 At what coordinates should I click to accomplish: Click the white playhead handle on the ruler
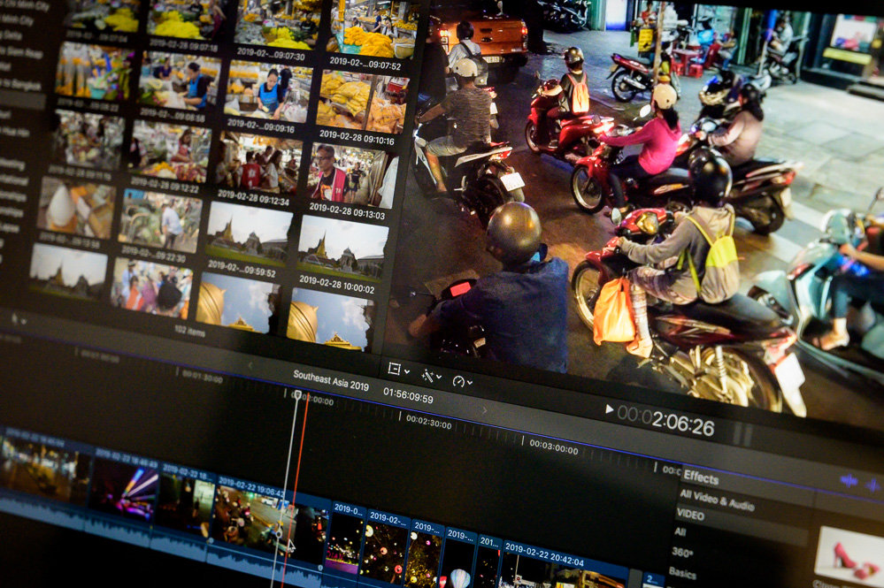tap(297, 395)
